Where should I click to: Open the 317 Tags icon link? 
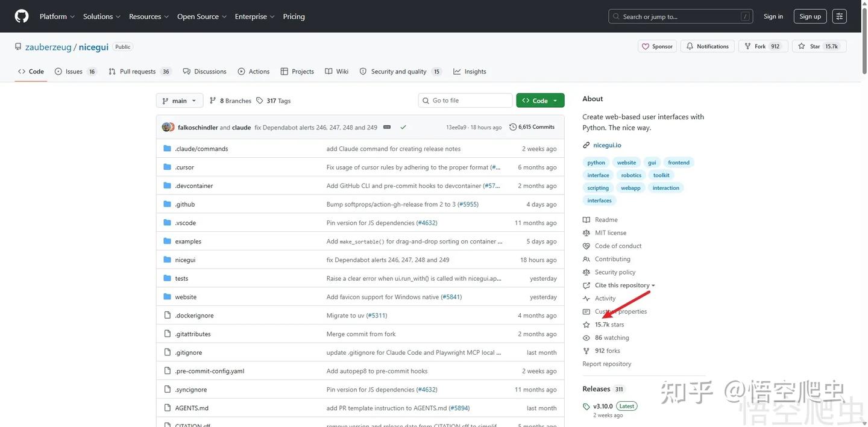pos(260,101)
